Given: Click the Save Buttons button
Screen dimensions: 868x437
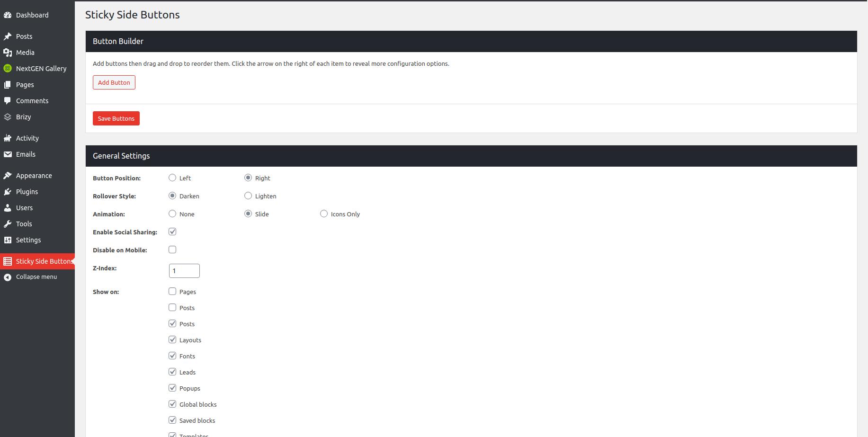Looking at the screenshot, I should [x=116, y=118].
